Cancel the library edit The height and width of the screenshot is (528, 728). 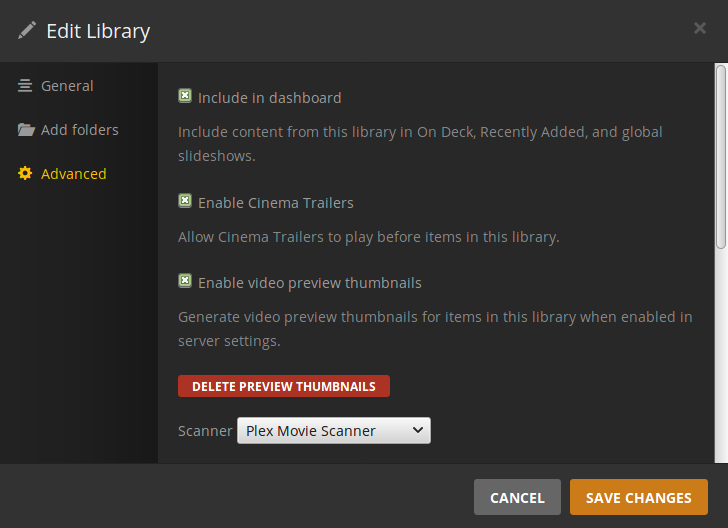(x=517, y=497)
